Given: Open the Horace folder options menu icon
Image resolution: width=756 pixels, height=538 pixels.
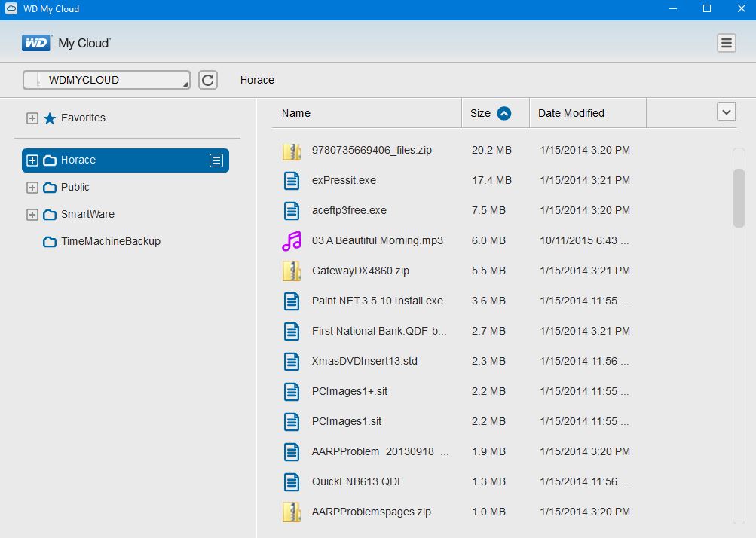Looking at the screenshot, I should tap(216, 160).
